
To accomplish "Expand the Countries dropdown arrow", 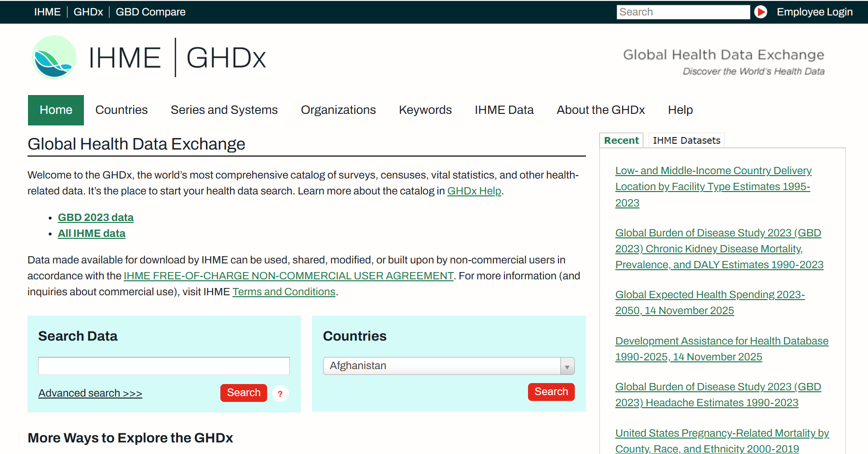I will coord(567,366).
